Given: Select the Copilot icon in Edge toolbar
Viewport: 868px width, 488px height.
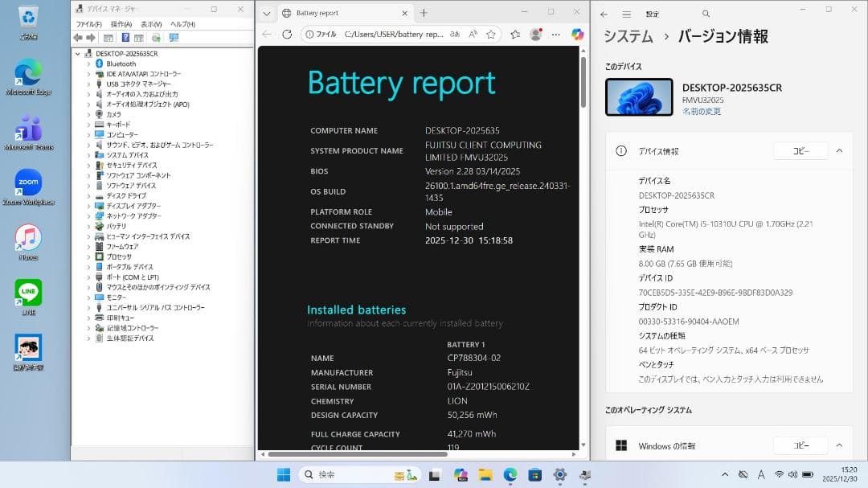Looking at the screenshot, I should [x=577, y=34].
